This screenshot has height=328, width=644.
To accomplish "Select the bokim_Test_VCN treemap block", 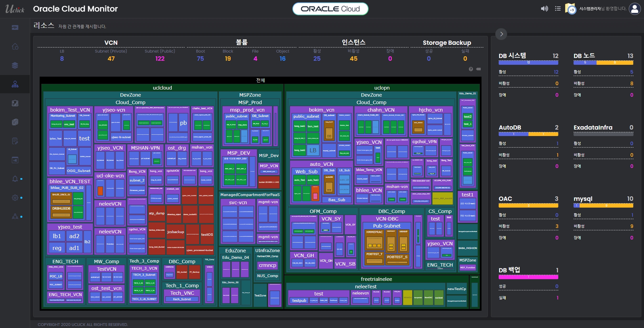I will 70,110.
